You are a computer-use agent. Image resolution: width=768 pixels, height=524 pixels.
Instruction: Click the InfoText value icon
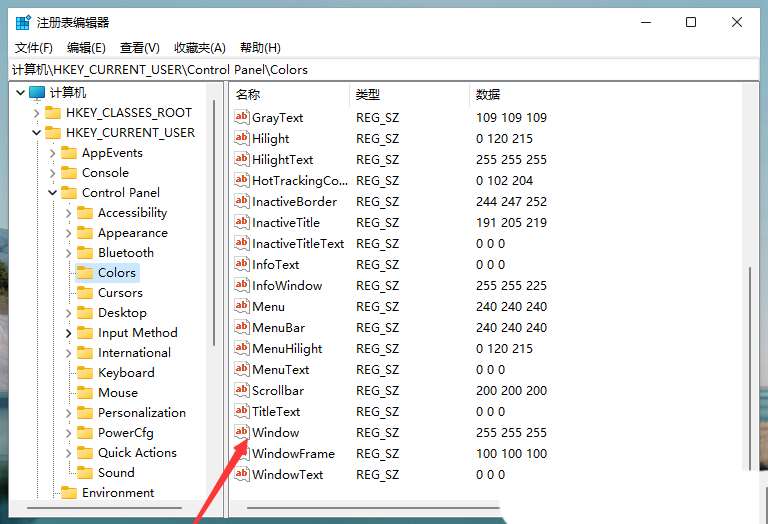point(241,264)
